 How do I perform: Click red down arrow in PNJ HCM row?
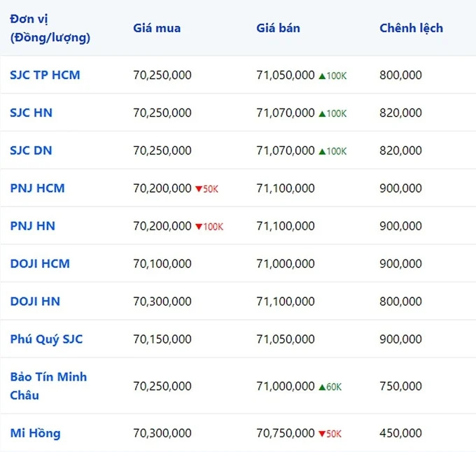199,189
